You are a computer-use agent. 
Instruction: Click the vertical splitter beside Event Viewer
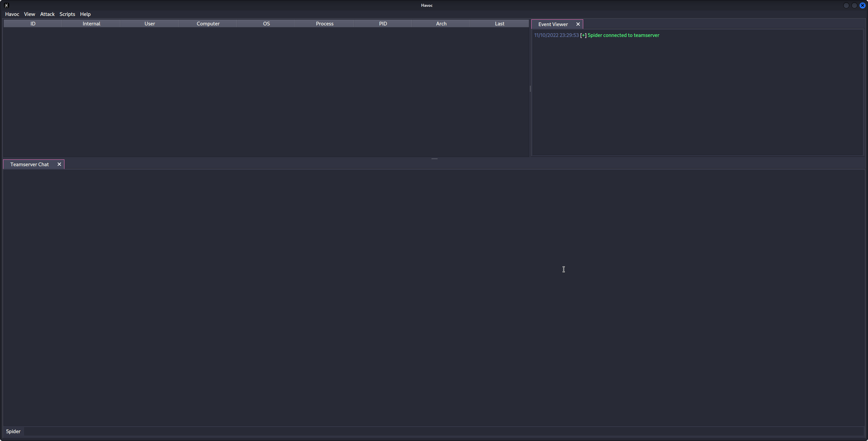tap(530, 89)
